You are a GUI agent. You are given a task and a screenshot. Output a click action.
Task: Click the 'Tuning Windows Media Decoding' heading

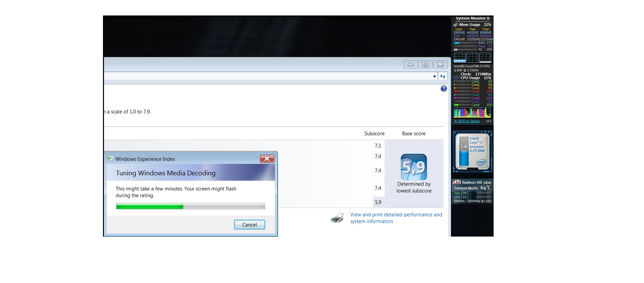click(166, 173)
